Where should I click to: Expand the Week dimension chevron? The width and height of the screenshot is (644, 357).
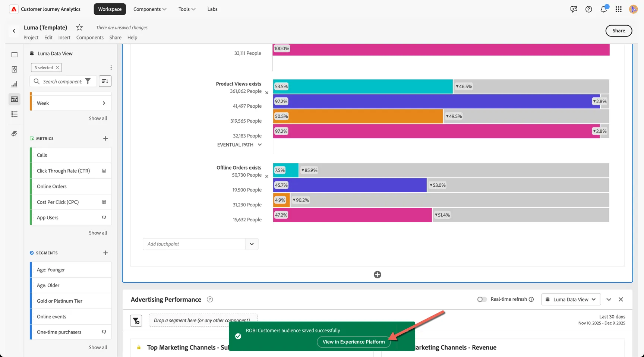pos(104,103)
